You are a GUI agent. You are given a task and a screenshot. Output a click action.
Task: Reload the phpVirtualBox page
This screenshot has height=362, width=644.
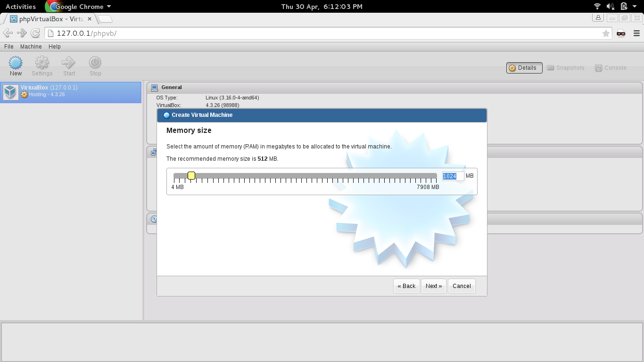(35, 33)
